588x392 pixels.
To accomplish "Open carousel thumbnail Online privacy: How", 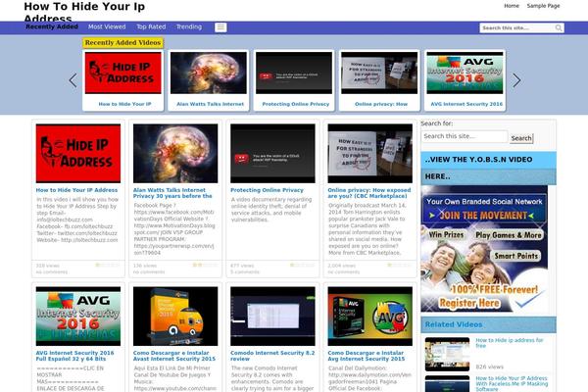I will pyautogui.click(x=379, y=73).
